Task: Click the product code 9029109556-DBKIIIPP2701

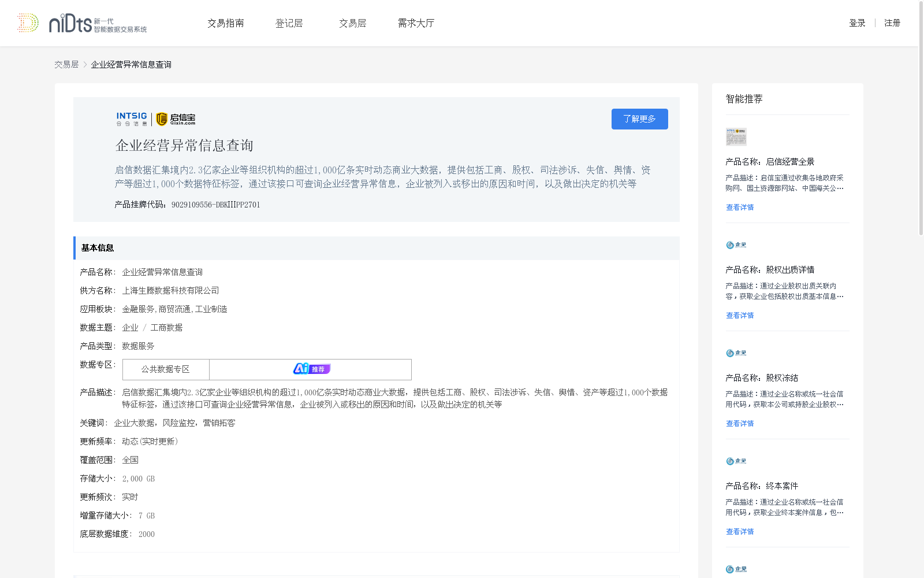Action: pos(216,205)
